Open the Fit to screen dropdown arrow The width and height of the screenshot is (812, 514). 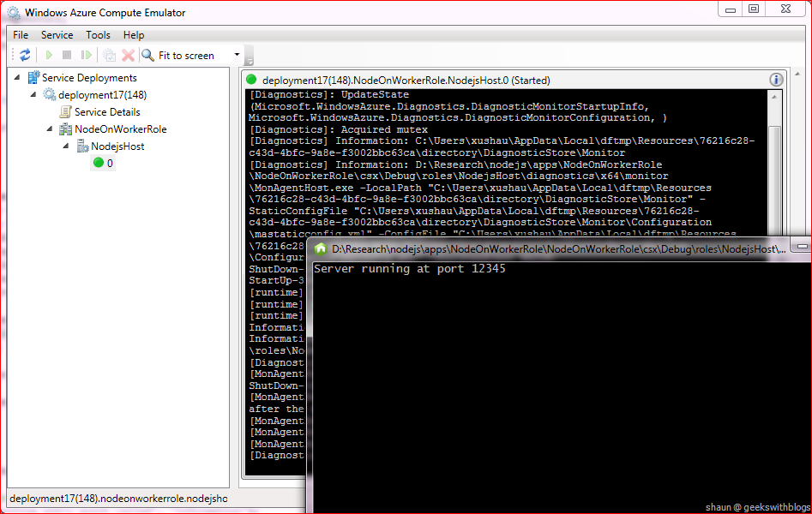tap(238, 55)
